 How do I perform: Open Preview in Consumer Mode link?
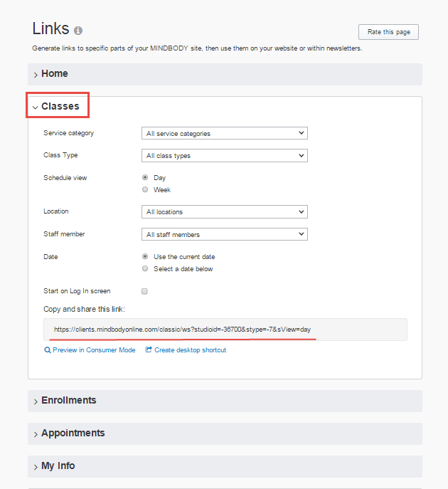coord(94,350)
